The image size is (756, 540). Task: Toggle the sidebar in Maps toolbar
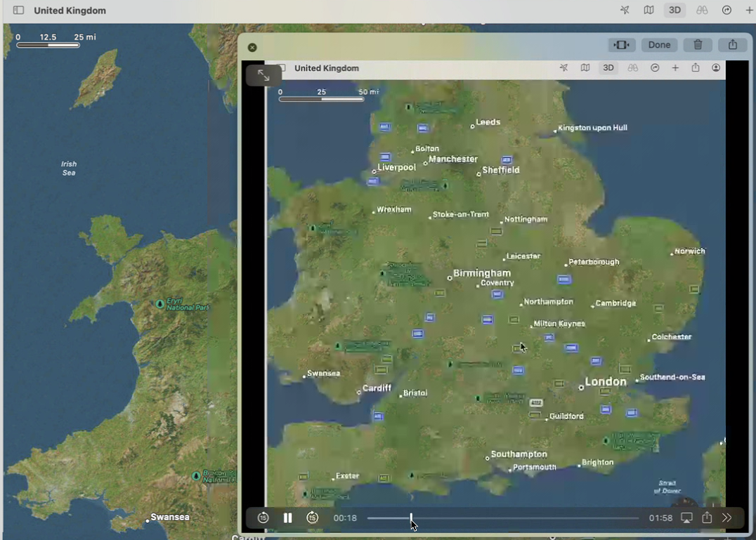point(19,11)
